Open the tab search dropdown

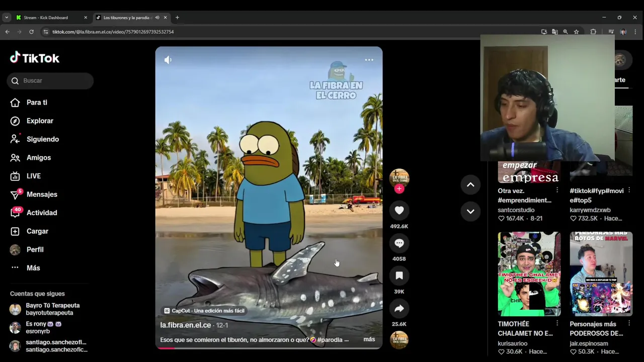click(x=7, y=18)
